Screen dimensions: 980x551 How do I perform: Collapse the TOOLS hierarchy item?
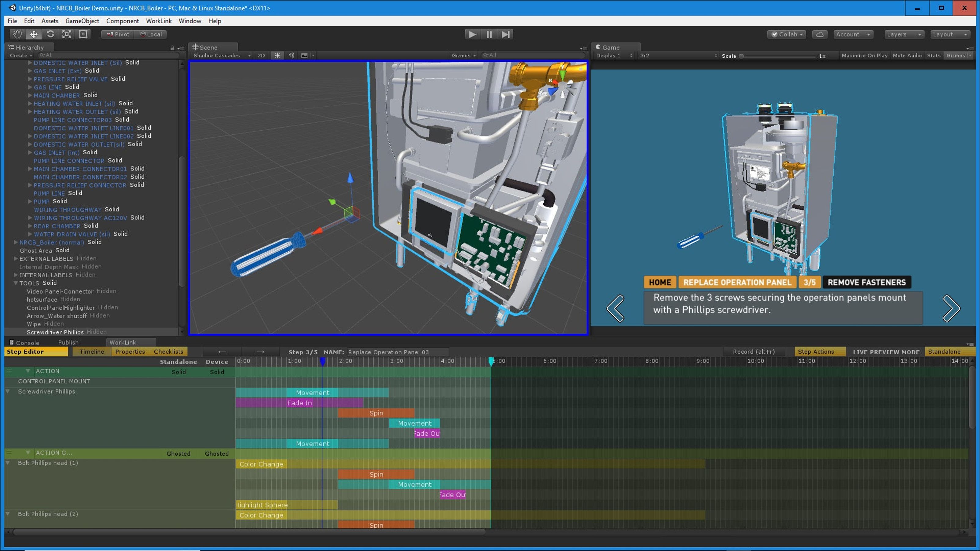(16, 283)
